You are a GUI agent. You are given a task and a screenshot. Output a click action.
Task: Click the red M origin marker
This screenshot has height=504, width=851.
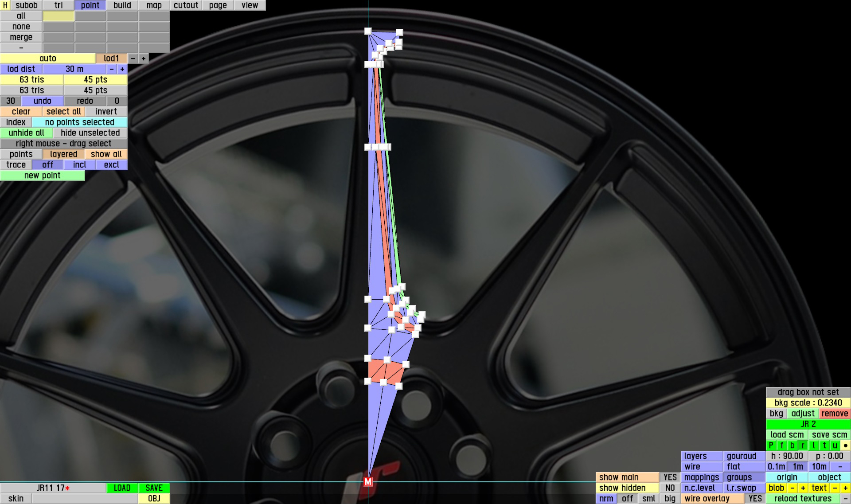pyautogui.click(x=368, y=482)
